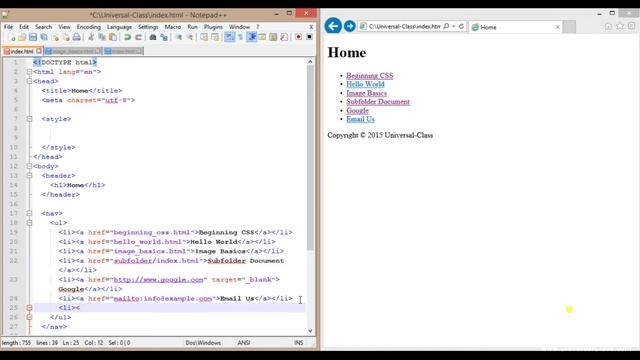Cut selection with the scissors icon
The height and width of the screenshot is (360, 640).
(x=91, y=37)
